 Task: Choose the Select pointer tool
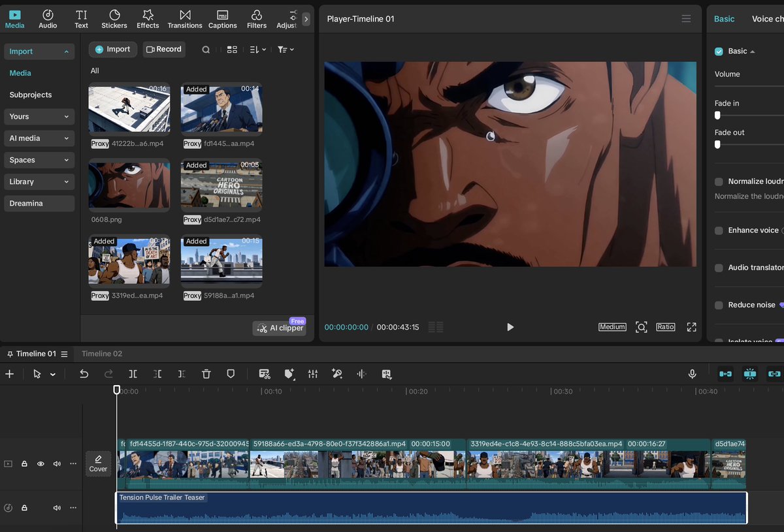click(x=37, y=374)
